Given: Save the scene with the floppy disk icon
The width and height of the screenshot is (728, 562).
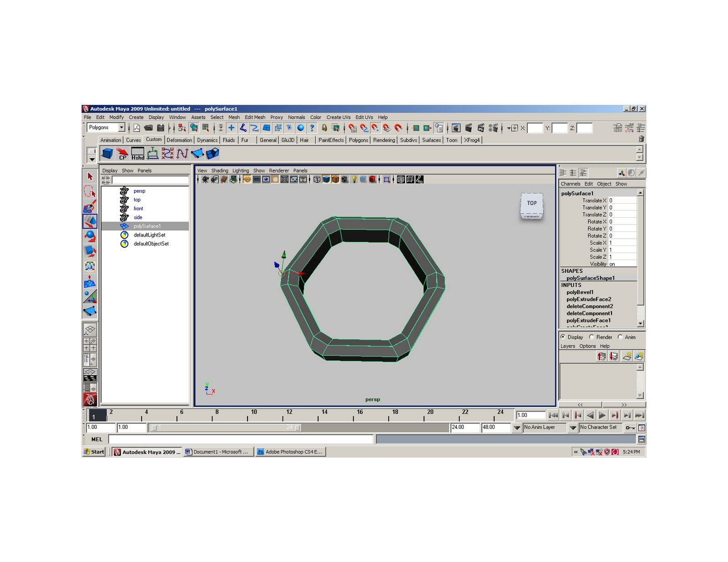Looking at the screenshot, I should [160, 128].
